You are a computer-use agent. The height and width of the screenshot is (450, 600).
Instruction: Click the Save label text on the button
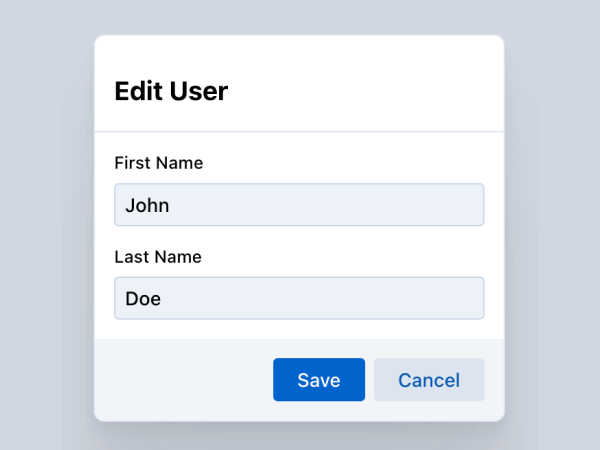pos(319,380)
